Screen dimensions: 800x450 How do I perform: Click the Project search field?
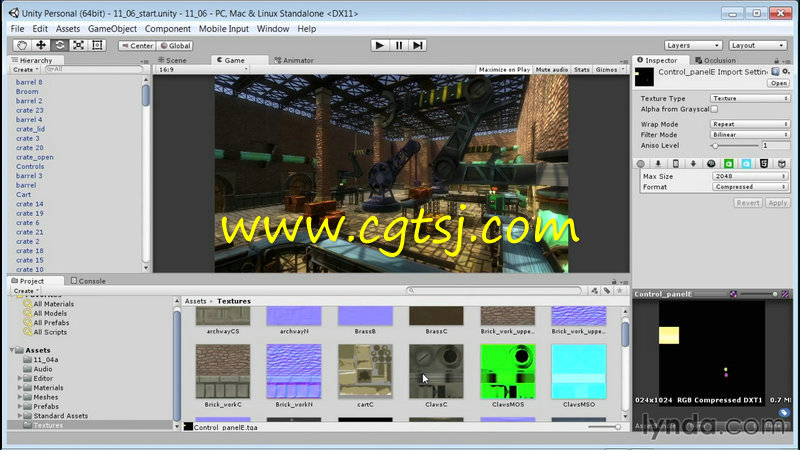pos(494,291)
